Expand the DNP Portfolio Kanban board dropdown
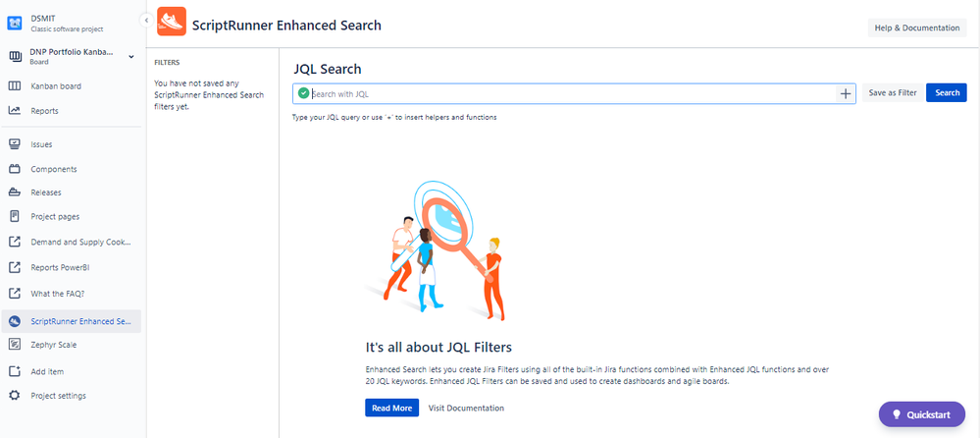980x438 pixels. click(x=131, y=57)
